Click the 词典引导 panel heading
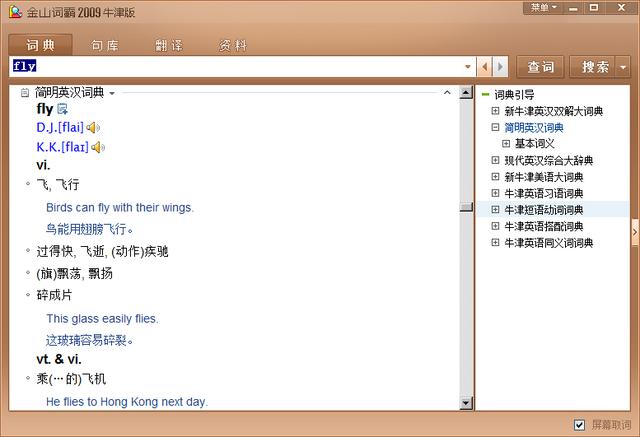Image resolution: width=640 pixels, height=437 pixels. (x=514, y=95)
